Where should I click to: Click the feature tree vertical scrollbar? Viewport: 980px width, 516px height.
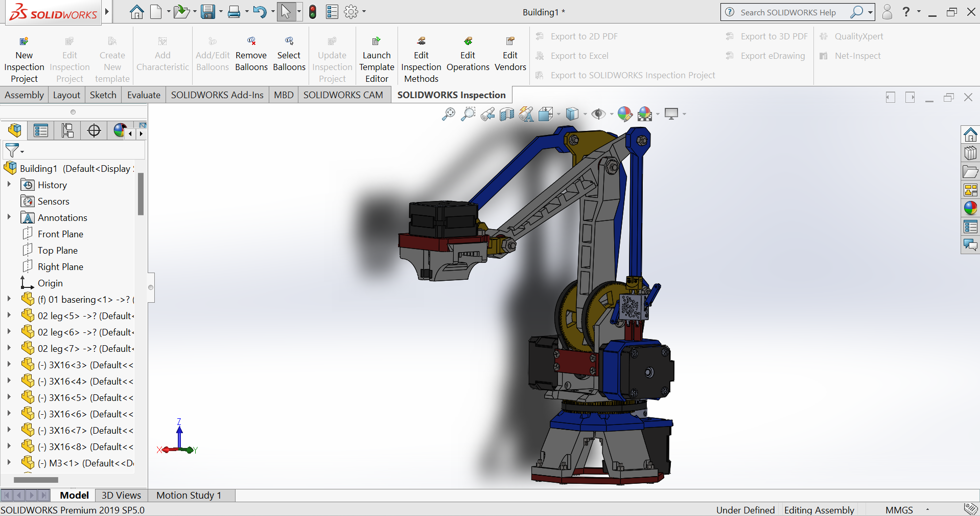pos(141,194)
